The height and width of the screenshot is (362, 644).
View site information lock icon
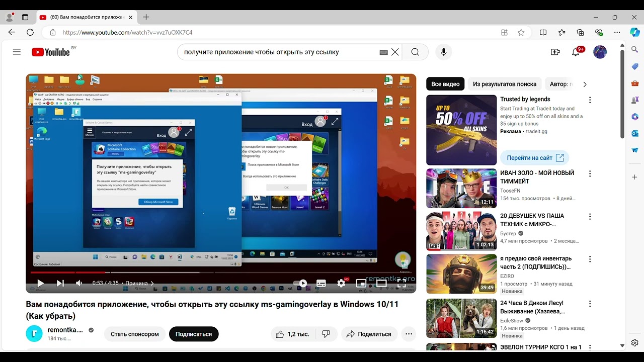pos(52,32)
